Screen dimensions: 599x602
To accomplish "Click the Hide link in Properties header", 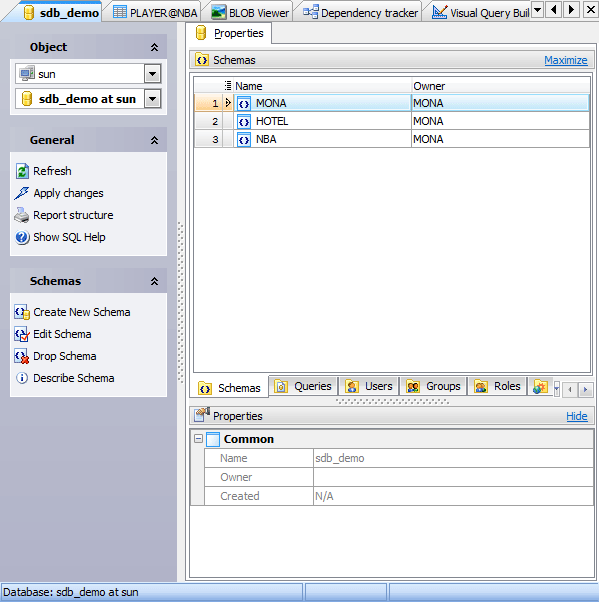I will click(x=577, y=416).
